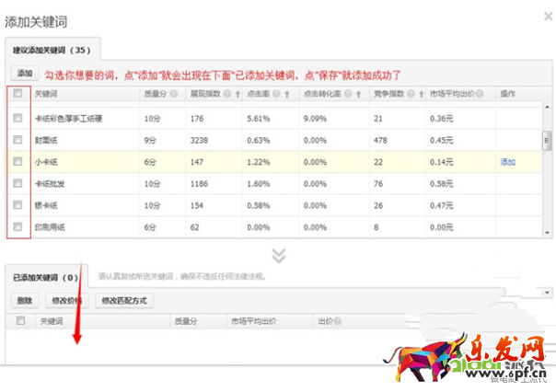Click 添加 link in 小卡纸 row
Image resolution: width=556 pixels, height=392 pixels.
507,162
